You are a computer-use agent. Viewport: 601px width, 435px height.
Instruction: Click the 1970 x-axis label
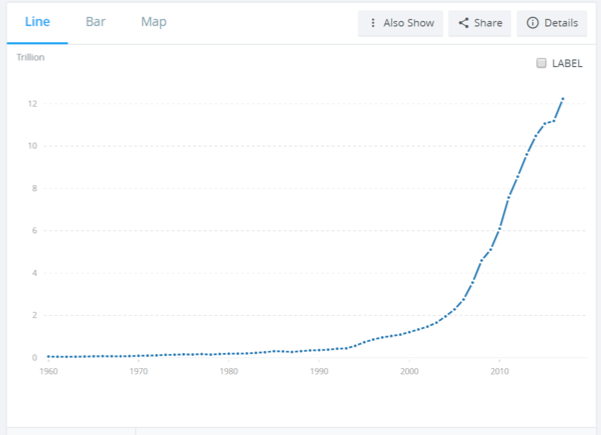[138, 372]
